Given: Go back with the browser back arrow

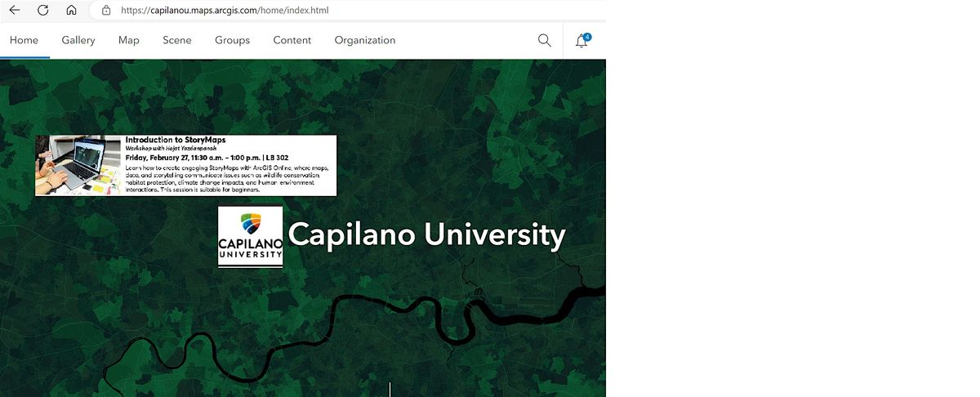Looking at the screenshot, I should pos(15,11).
